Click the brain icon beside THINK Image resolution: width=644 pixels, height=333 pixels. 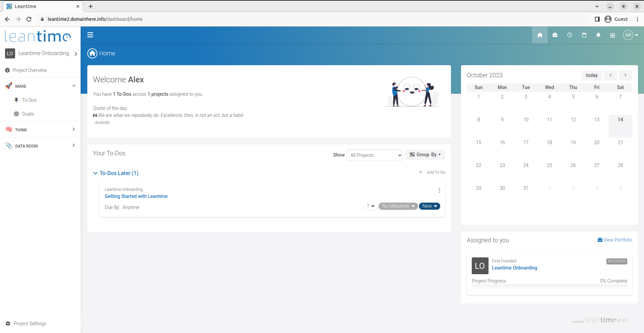pos(9,129)
